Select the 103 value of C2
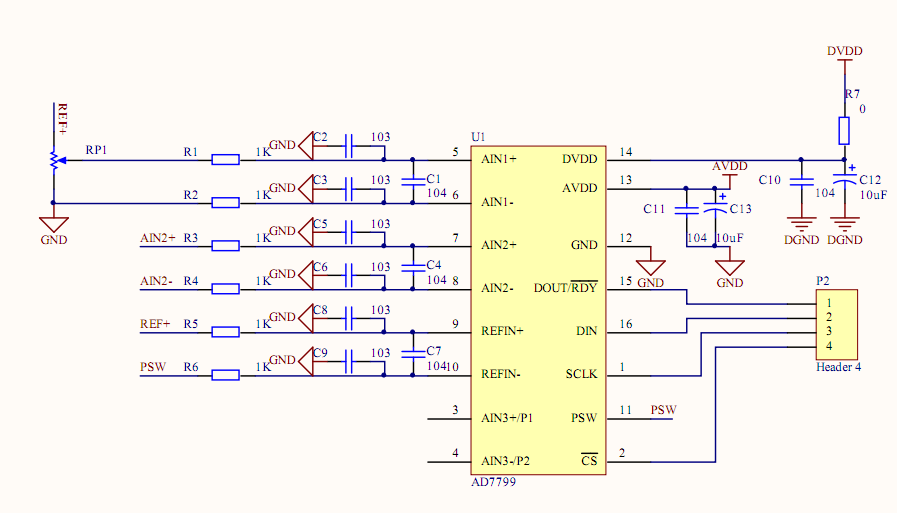 tap(380, 137)
